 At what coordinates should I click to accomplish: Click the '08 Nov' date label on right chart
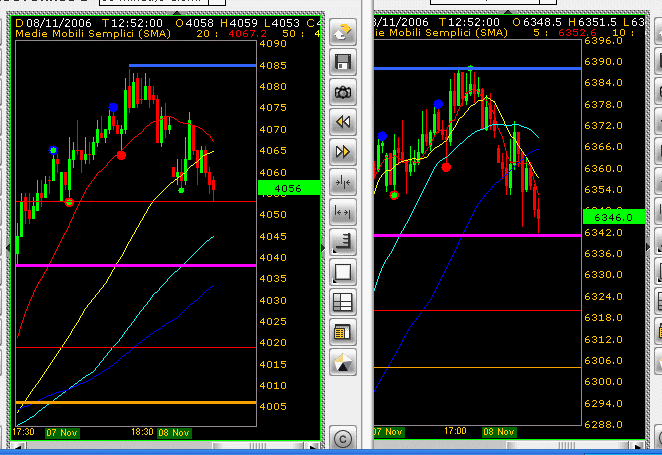click(499, 432)
